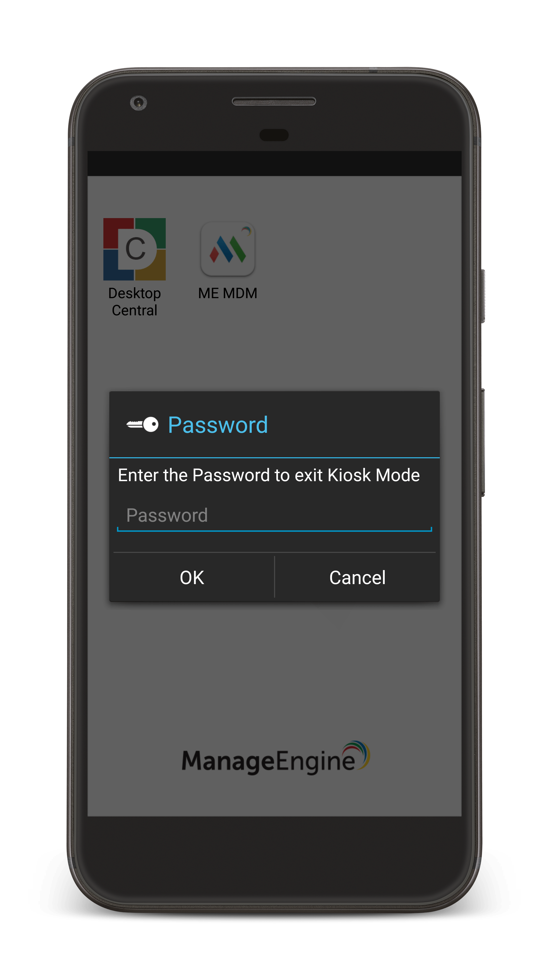Launch the ME MDM app icon
Viewport: 552px width, 980px height.
(227, 249)
